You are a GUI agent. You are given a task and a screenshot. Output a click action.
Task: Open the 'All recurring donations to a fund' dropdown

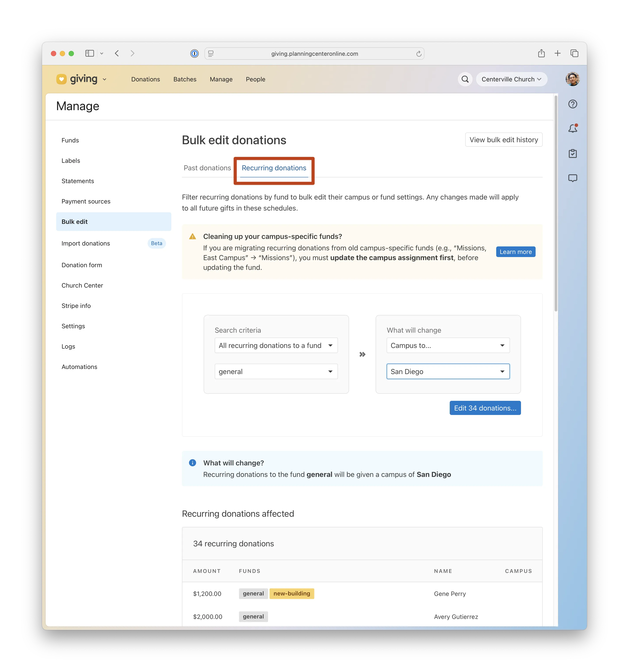point(276,346)
